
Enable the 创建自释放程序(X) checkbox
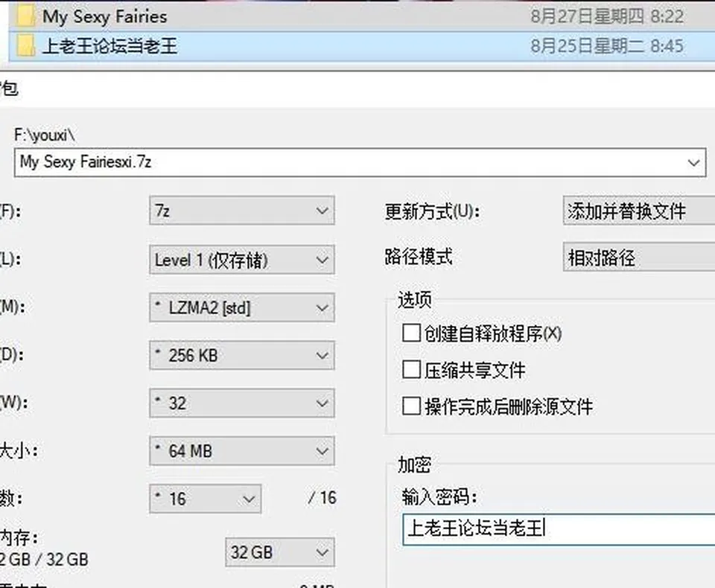(411, 333)
